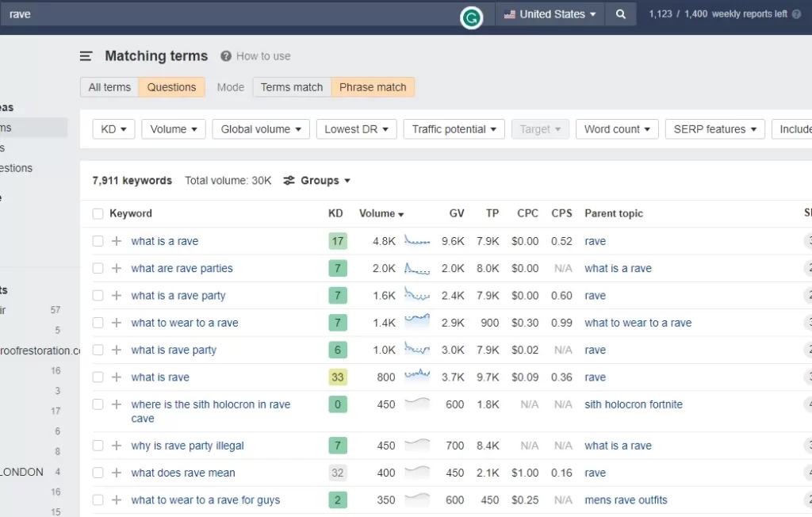
Task: Click the How to use help icon
Action: pos(226,56)
